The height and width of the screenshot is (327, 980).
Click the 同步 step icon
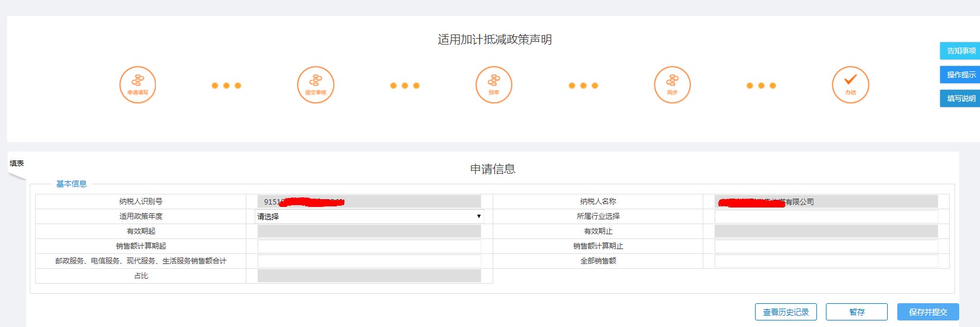click(672, 84)
